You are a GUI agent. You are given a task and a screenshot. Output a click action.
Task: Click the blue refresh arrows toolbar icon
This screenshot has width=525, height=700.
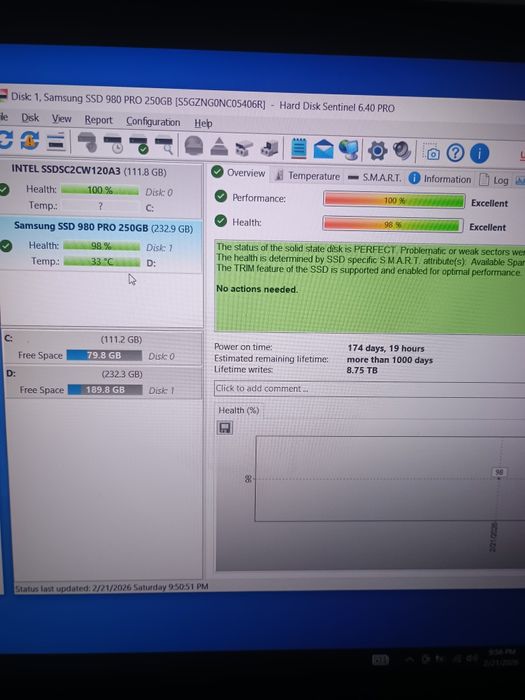(x=5, y=139)
